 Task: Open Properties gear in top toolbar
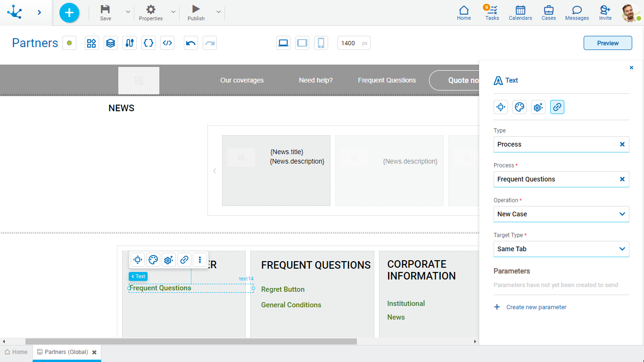pyautogui.click(x=151, y=9)
